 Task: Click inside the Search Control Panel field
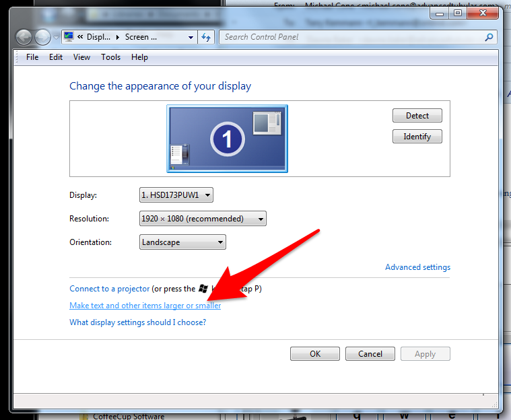click(350, 37)
